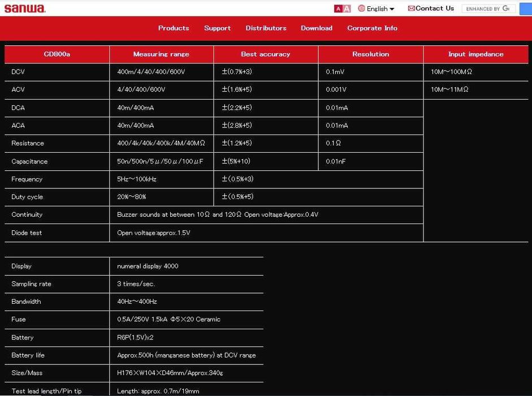Click the numeral display 4000 value
This screenshot has width=532, height=396.
coord(148,266)
